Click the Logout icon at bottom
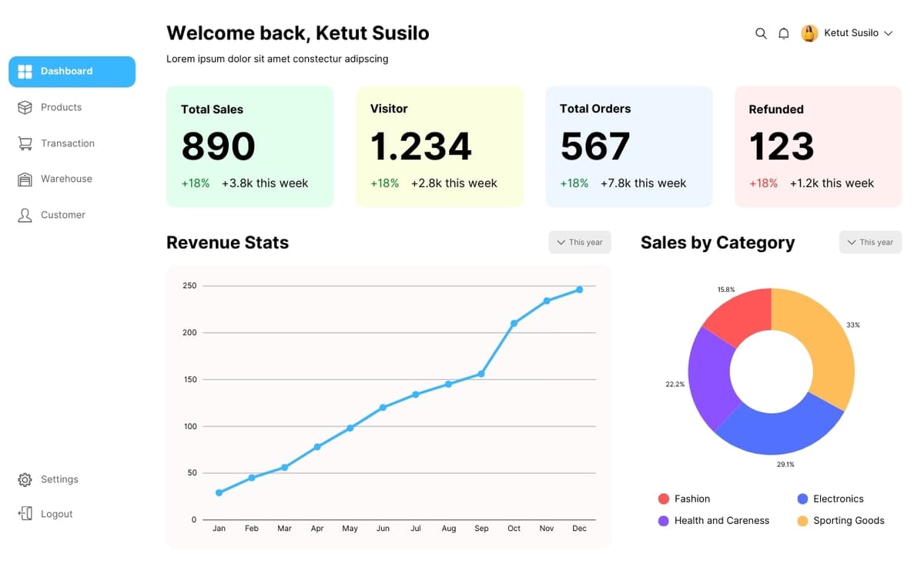Viewport: 924px width, 578px height. point(25,514)
